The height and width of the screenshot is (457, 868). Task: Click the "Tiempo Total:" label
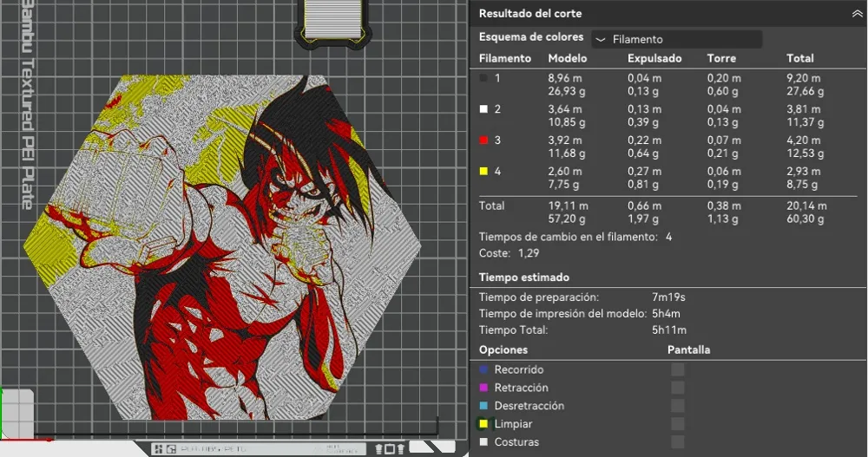(x=513, y=330)
